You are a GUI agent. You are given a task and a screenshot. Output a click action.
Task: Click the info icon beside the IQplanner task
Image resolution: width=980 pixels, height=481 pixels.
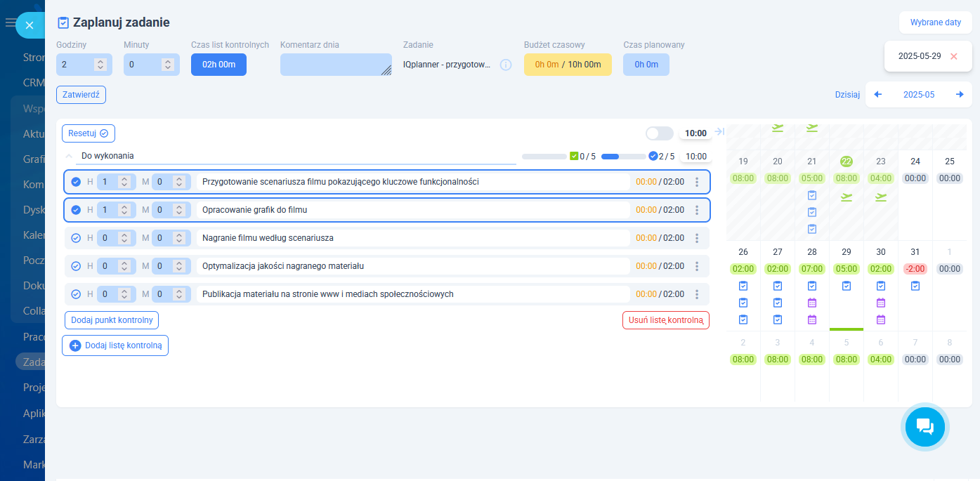(506, 65)
